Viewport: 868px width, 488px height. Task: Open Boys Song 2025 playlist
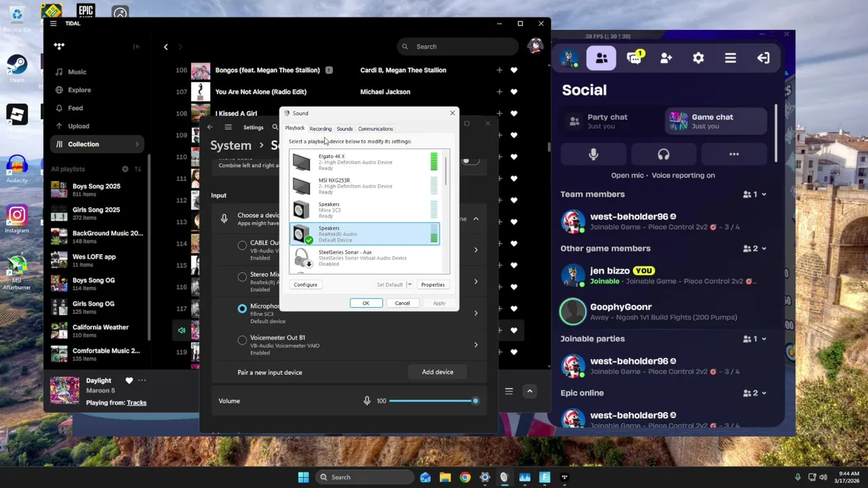tap(96, 190)
